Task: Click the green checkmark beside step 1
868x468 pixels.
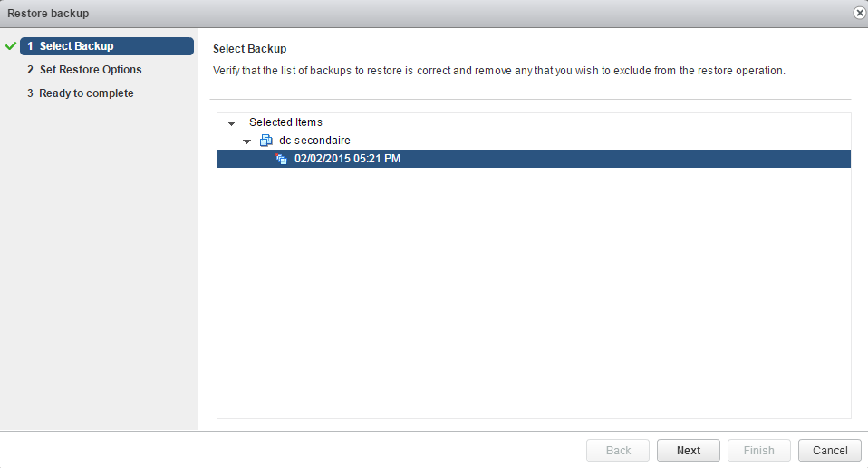Action: [x=11, y=46]
